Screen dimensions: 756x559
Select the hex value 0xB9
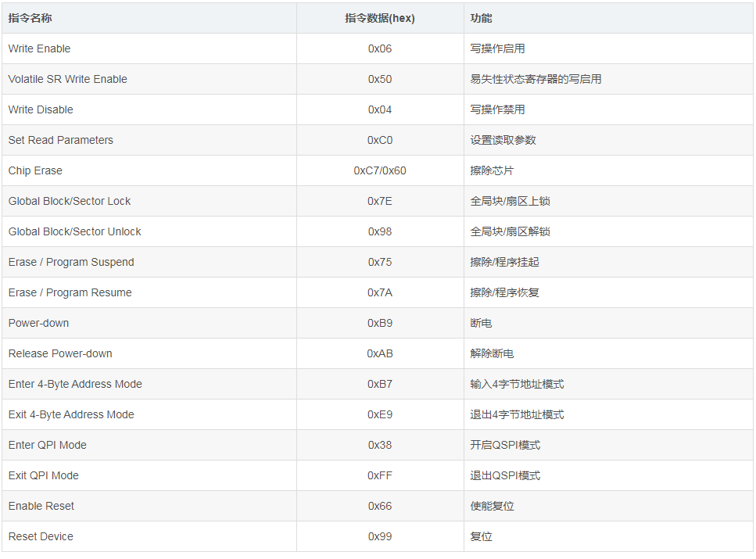pyautogui.click(x=380, y=323)
